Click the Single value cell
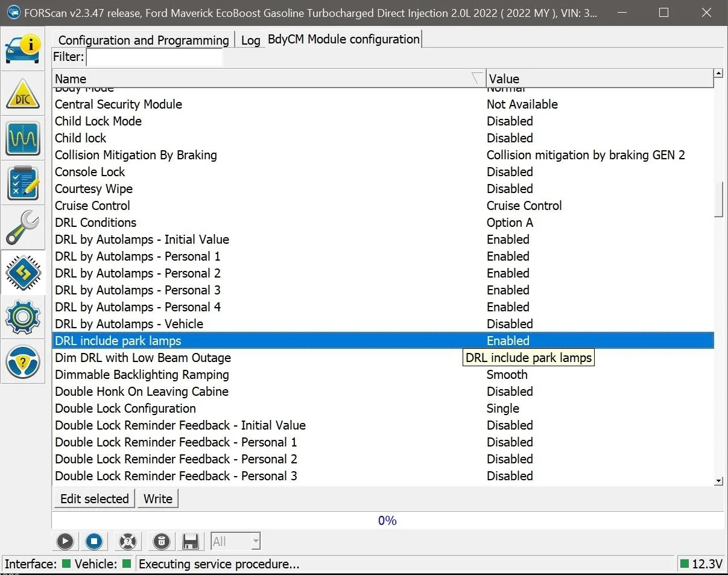This screenshot has height=575, width=728. 503,408
